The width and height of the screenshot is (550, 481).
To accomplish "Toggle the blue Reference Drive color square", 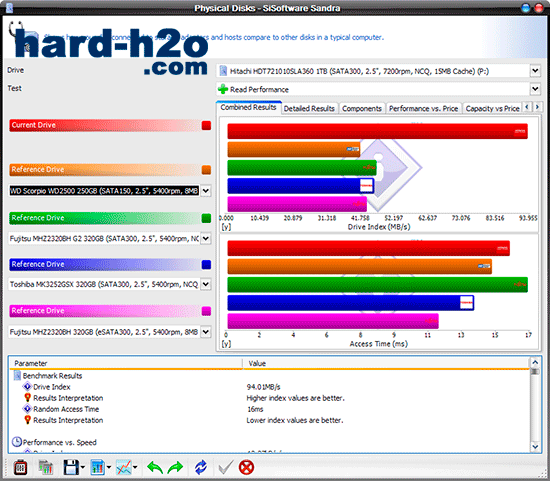I will click(x=207, y=265).
